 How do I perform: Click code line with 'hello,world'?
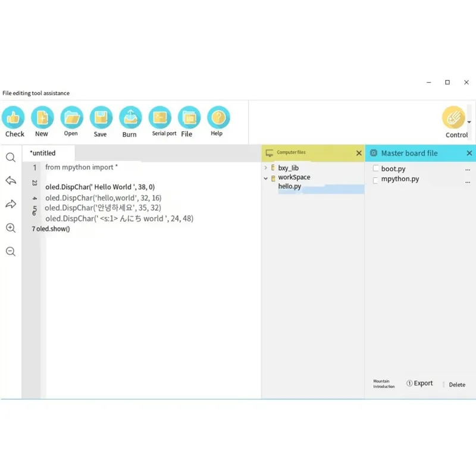pyautogui.click(x=103, y=198)
